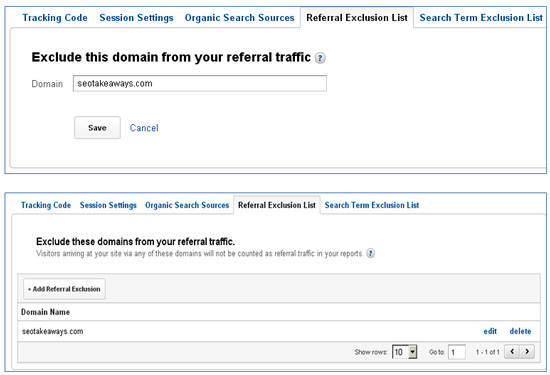The width and height of the screenshot is (550, 375).
Task: Click the Go to page number field
Action: click(x=457, y=352)
